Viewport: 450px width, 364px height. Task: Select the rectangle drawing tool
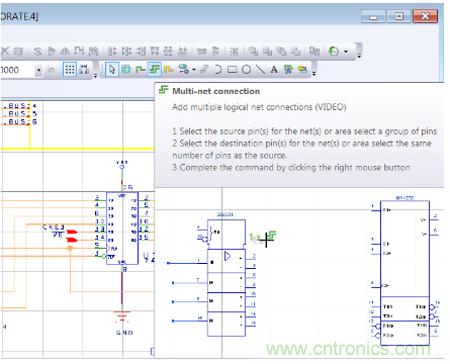coord(232,69)
